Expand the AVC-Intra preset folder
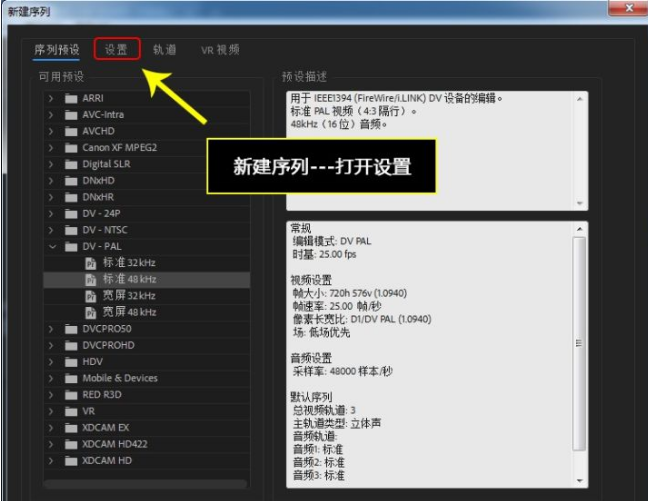 [x=51, y=115]
